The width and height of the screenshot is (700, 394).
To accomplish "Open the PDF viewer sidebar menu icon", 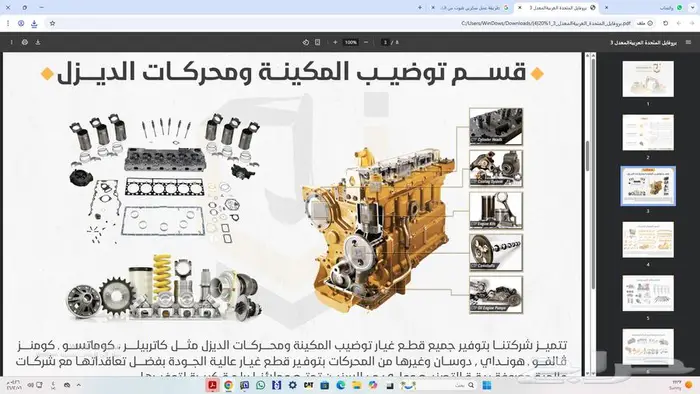I will pos(688,42).
